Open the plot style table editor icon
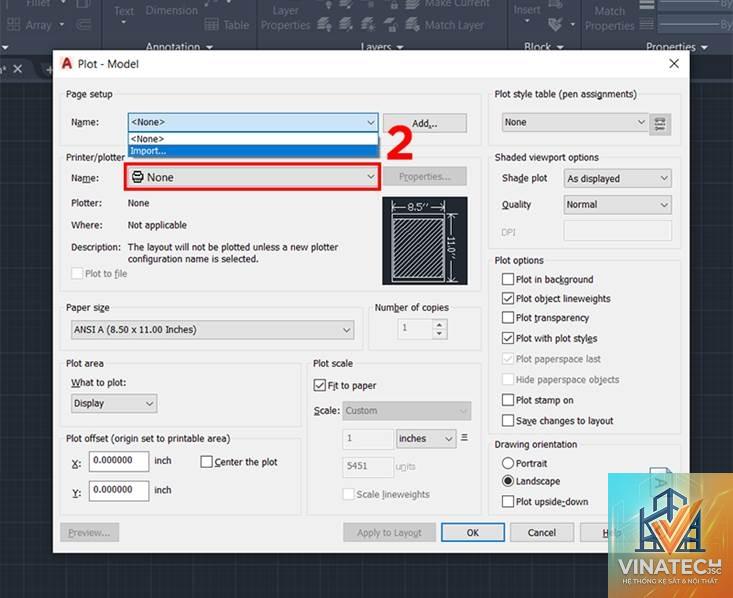This screenshot has width=733, height=598. click(x=660, y=124)
